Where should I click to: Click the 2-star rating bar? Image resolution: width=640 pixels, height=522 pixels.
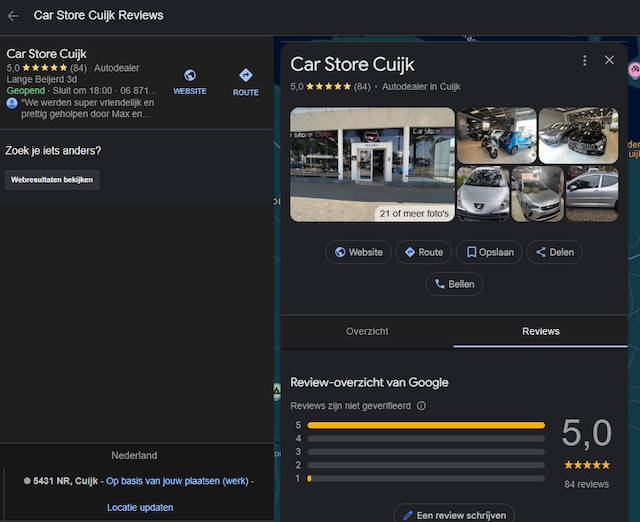[426, 465]
